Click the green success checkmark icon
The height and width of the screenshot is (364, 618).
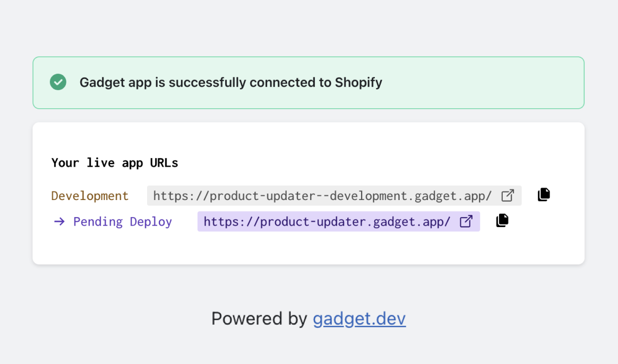point(58,82)
